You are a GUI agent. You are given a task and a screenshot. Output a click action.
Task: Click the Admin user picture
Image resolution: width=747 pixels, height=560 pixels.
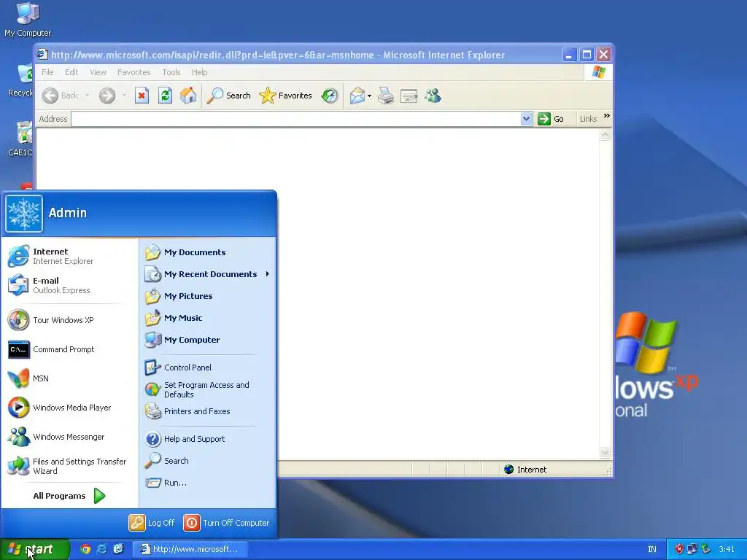pos(24,214)
